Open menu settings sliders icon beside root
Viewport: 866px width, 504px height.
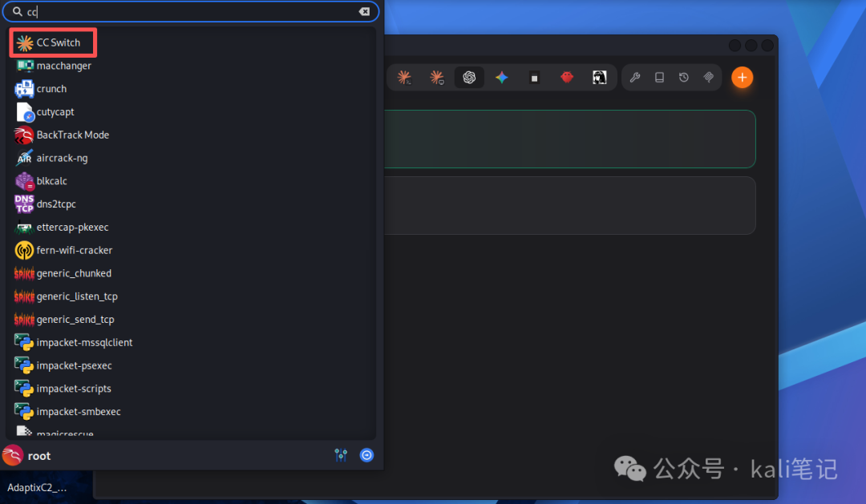point(341,455)
